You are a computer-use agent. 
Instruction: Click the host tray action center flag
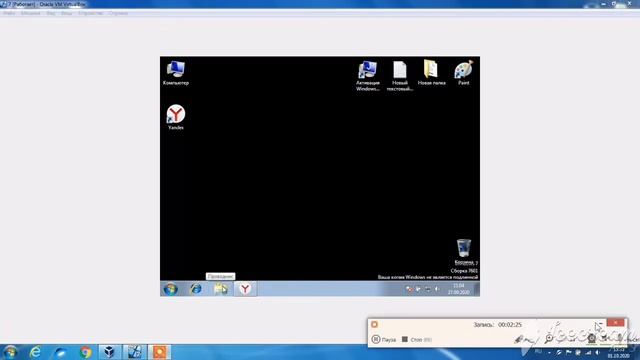[569, 352]
